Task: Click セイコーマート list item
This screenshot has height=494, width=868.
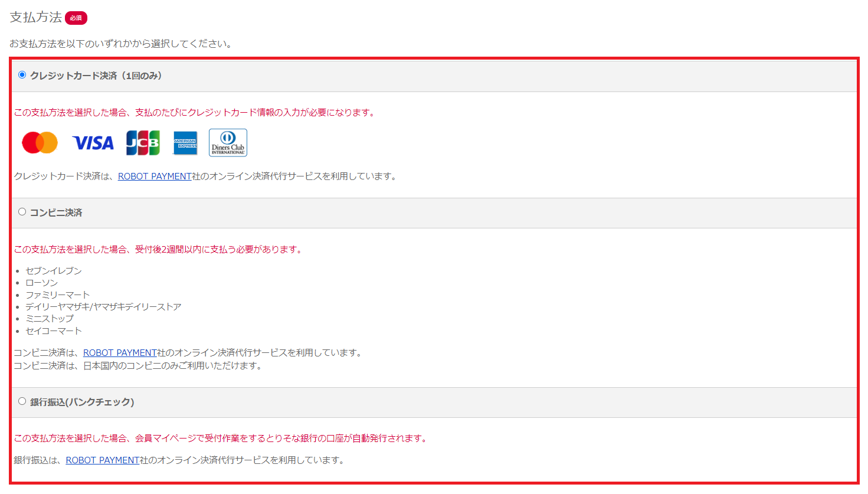Action: coord(54,331)
